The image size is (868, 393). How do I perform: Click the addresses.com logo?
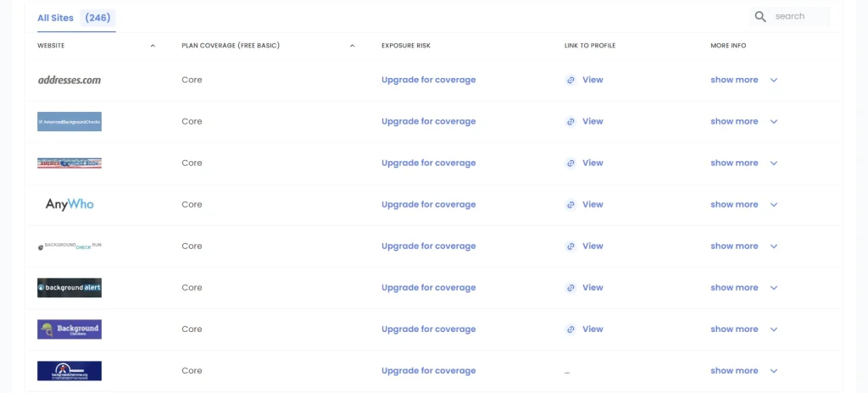click(70, 80)
